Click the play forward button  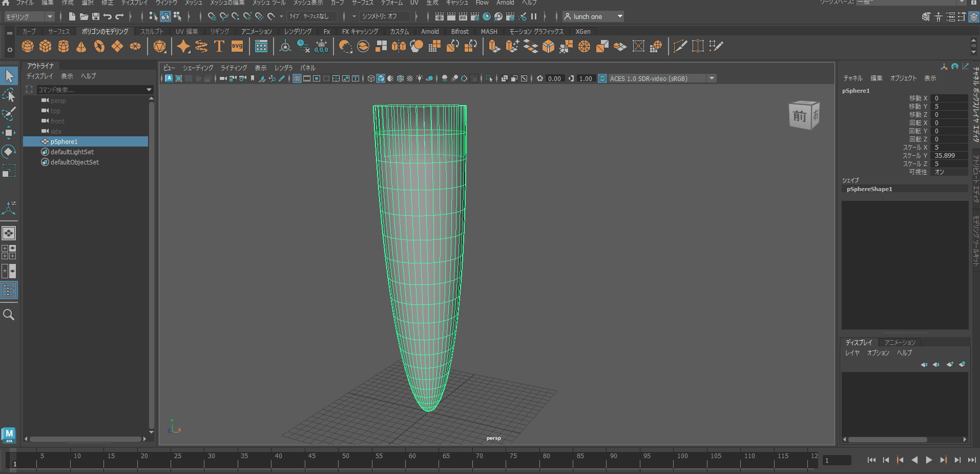[x=929, y=460]
